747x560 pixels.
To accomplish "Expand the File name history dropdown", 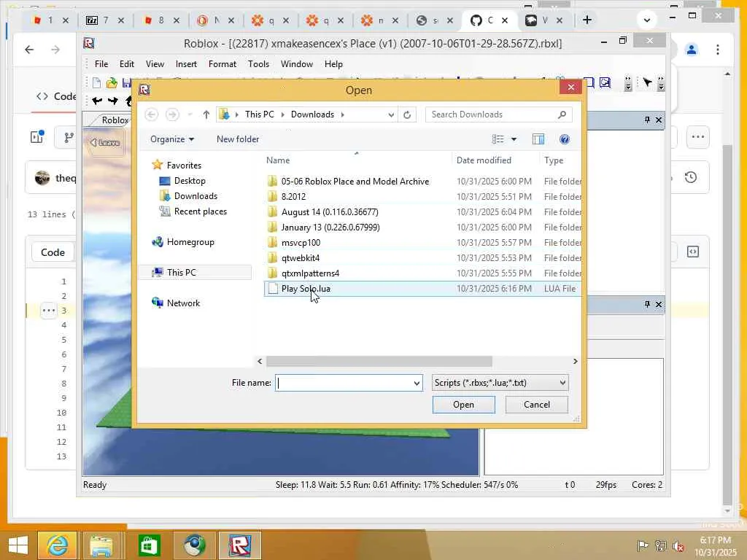I will click(x=417, y=383).
